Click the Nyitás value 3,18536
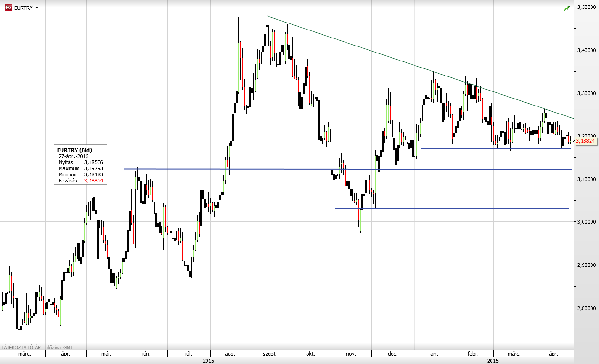The image size is (599, 364). pos(94,162)
